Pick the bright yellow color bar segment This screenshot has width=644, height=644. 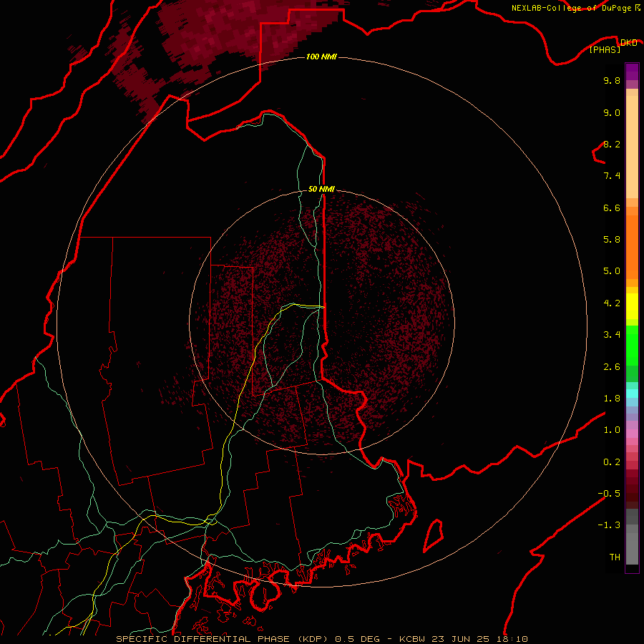pos(632,306)
